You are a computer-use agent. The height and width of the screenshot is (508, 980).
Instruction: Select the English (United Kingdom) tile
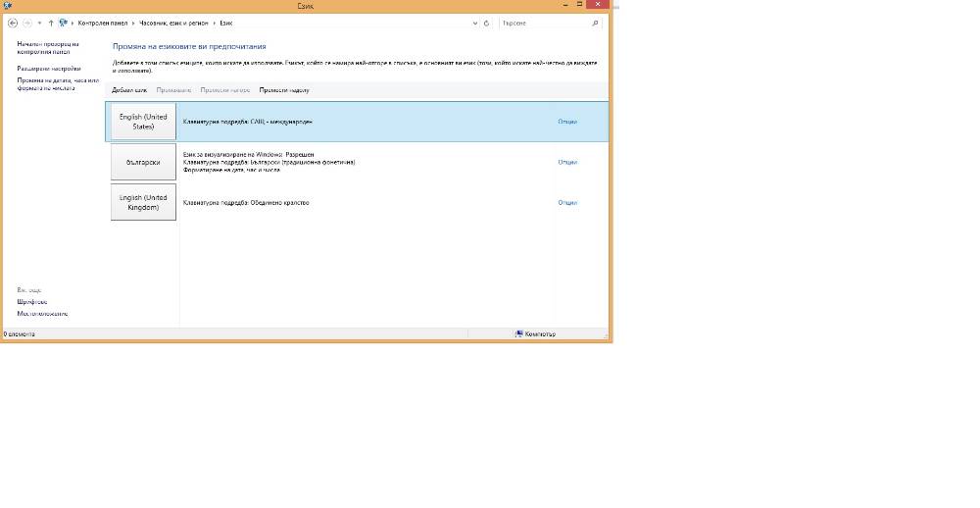pyautogui.click(x=143, y=202)
